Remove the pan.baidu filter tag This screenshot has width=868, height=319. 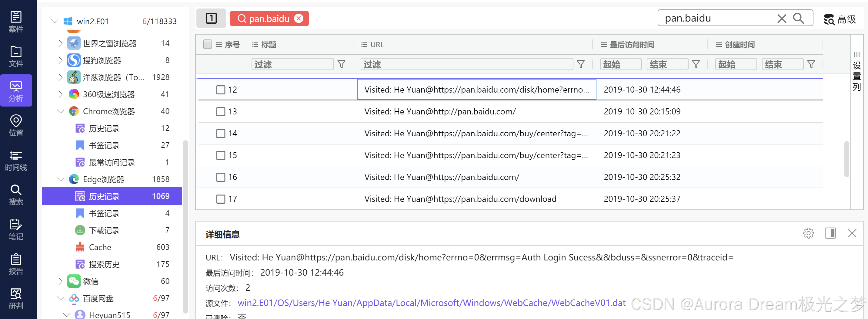[x=299, y=18]
